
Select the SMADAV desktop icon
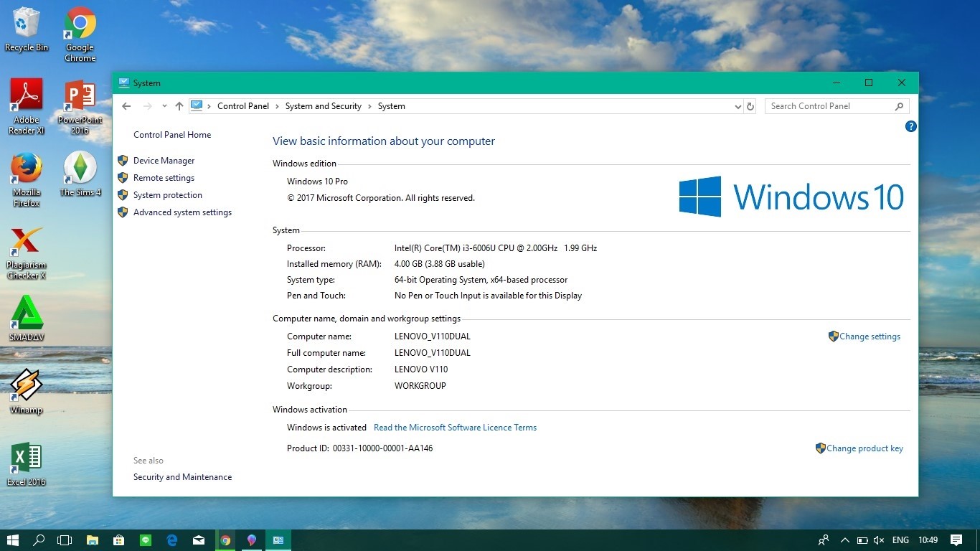pos(27,319)
